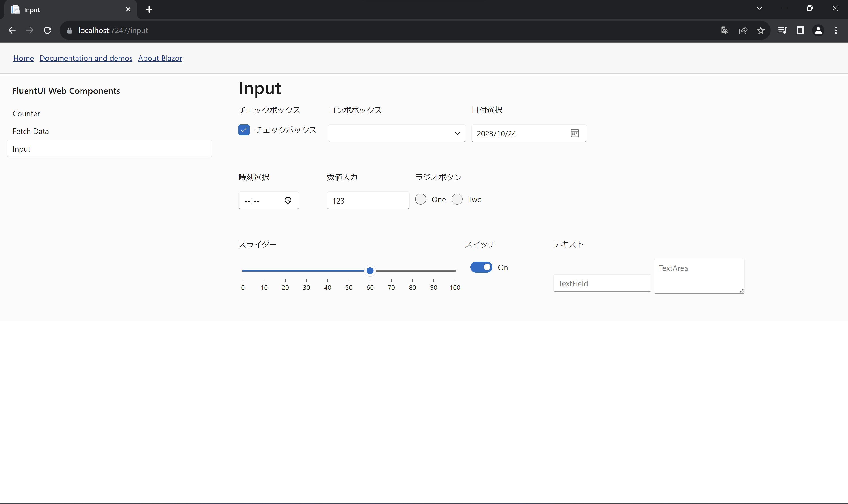Focus the 2023/10/24 date field
The width and height of the screenshot is (848, 504).
(529, 133)
